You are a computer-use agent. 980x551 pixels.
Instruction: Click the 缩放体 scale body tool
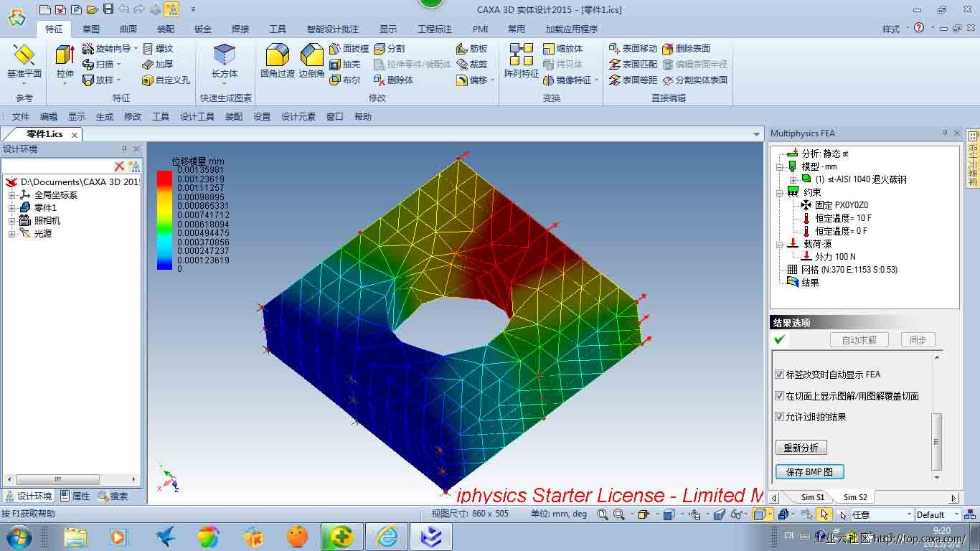coord(563,48)
